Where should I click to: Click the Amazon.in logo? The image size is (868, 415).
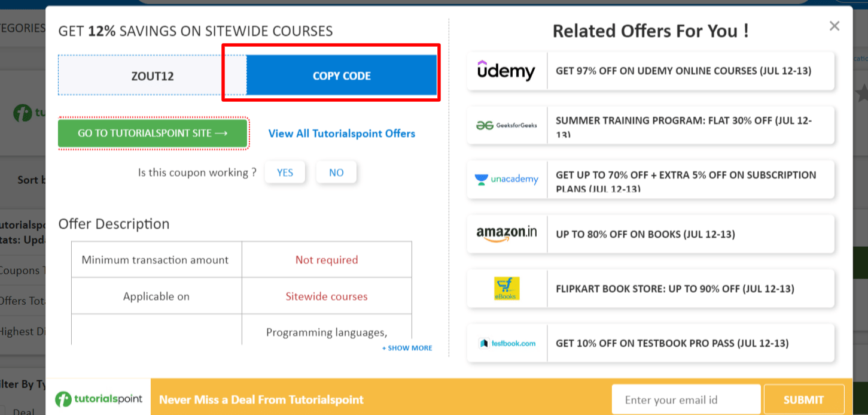(x=506, y=234)
